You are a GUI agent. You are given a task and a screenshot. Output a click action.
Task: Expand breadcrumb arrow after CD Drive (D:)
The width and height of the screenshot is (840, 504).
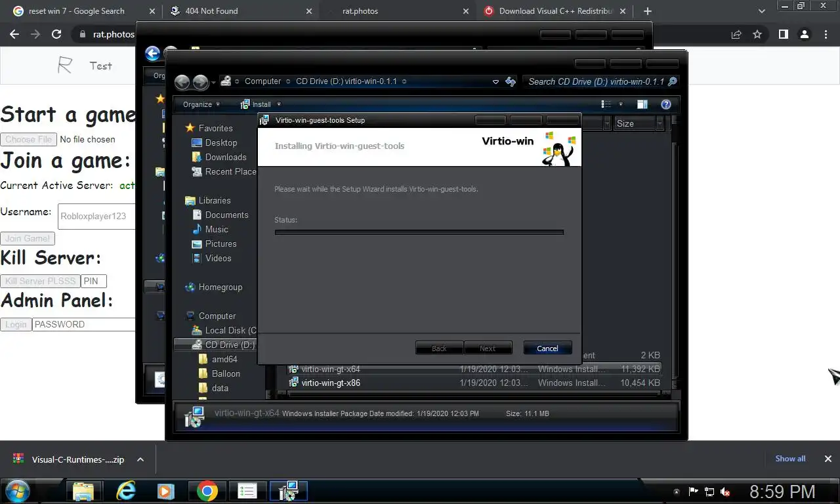(x=404, y=81)
